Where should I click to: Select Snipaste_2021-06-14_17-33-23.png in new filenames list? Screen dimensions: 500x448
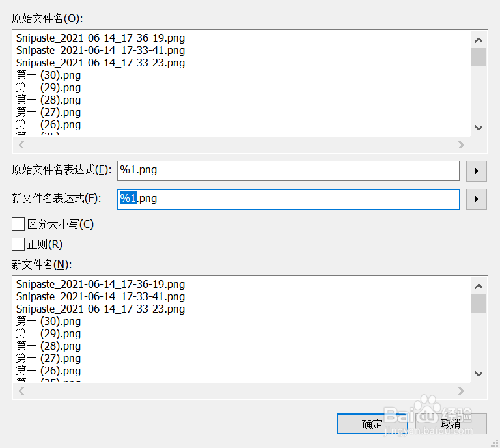(x=100, y=309)
